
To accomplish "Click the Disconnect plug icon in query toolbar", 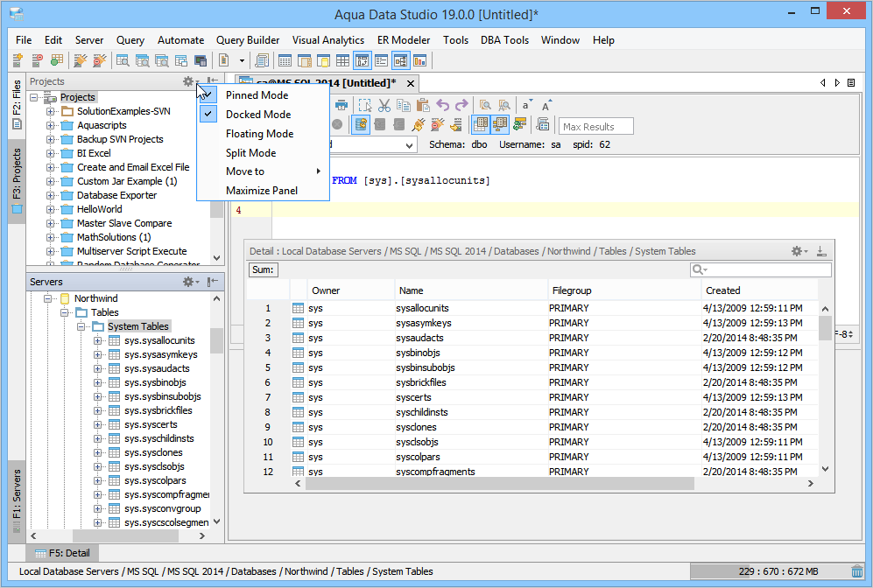I will tap(437, 124).
